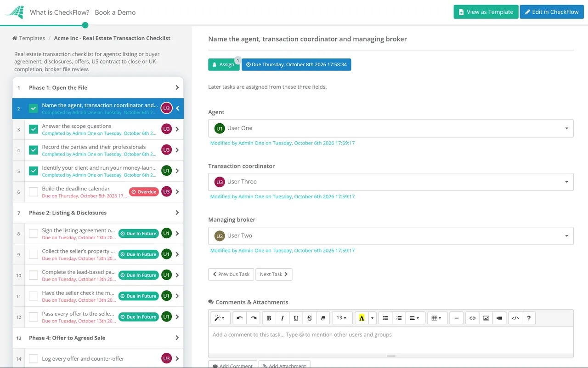
Task: Click the redo arrow in comment editor
Action: [x=253, y=318]
